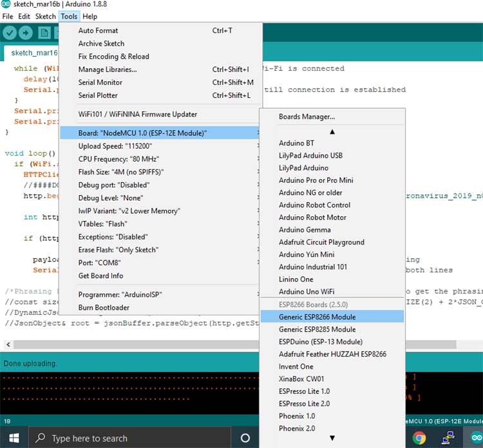483x448 pixels.
Task: Select Arduino Uno WiFi board
Action: point(332,292)
